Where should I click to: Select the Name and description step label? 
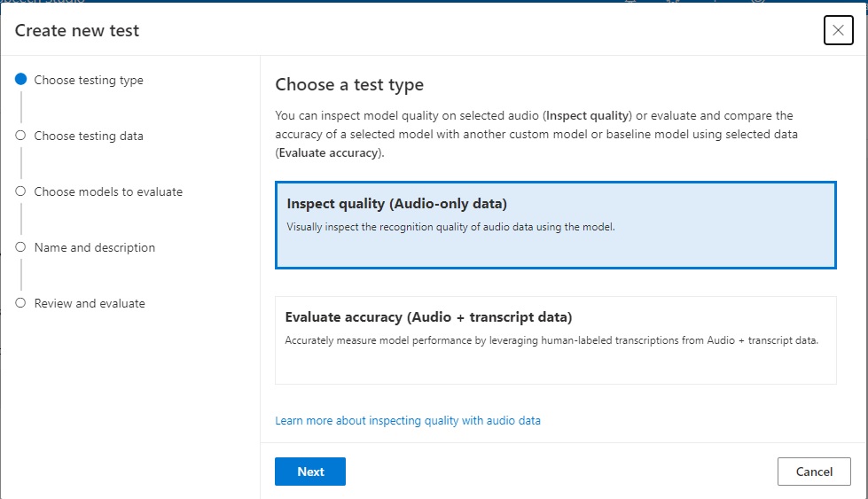click(95, 247)
